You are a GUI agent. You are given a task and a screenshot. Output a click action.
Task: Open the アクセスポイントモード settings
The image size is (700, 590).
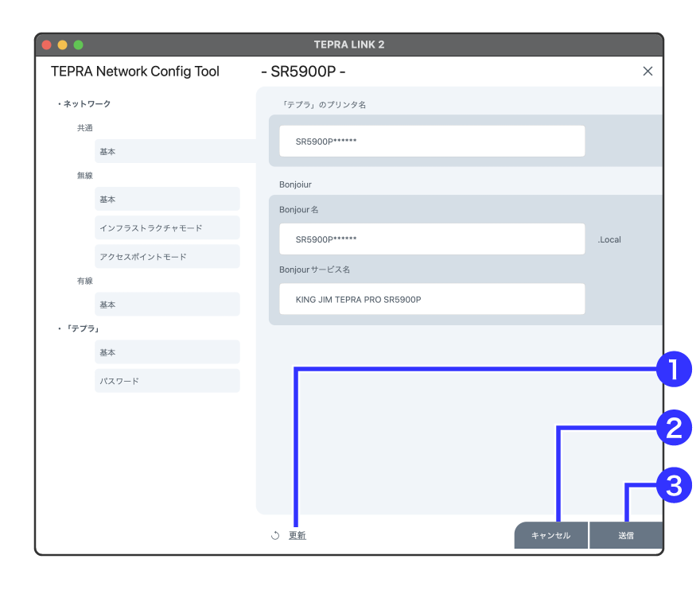point(167,256)
